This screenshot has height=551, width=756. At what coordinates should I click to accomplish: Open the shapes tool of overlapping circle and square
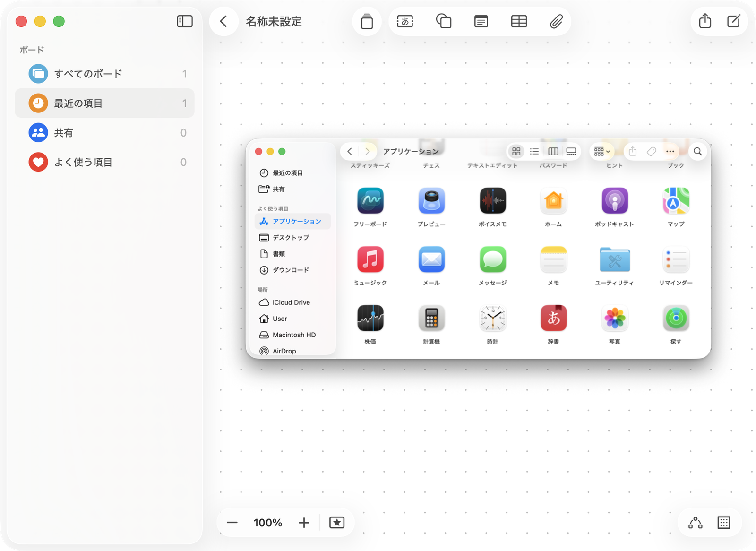tap(443, 21)
